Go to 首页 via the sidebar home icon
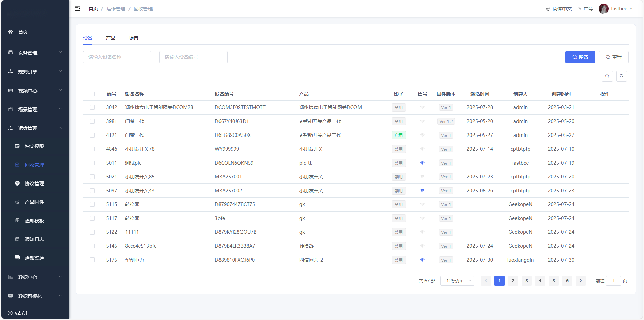 [10, 32]
